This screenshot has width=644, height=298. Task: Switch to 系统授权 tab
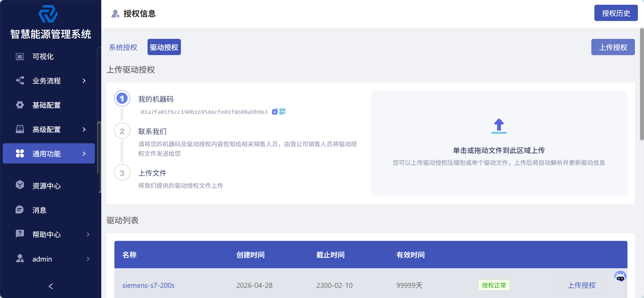point(123,47)
